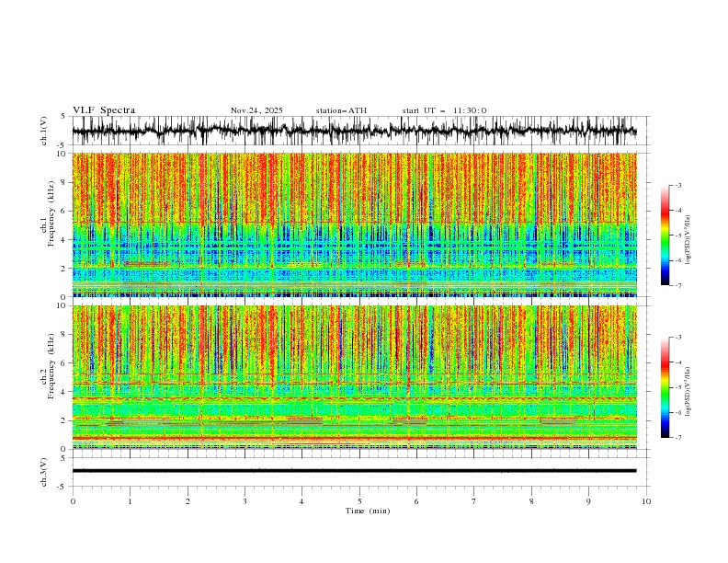Click the "VLF Spectra" title text
This screenshot has width=728, height=563.
(104, 110)
